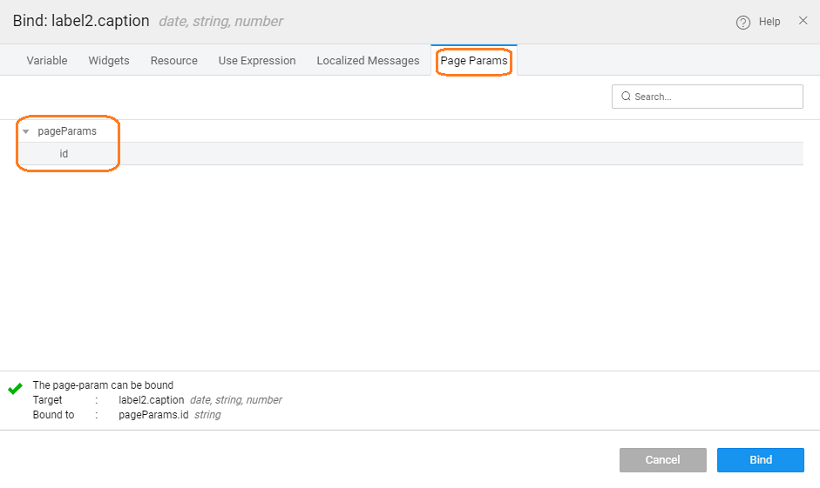Open the Widgets tab

(109, 61)
